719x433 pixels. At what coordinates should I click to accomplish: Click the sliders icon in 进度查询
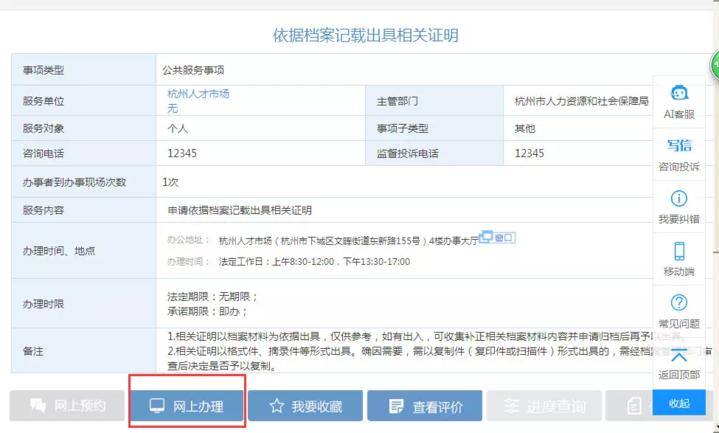[x=512, y=405]
